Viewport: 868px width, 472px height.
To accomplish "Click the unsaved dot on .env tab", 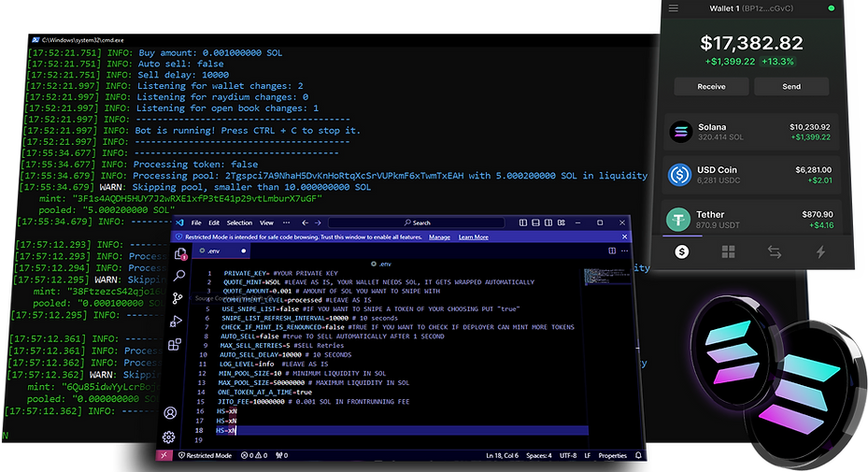I will 243,251.
